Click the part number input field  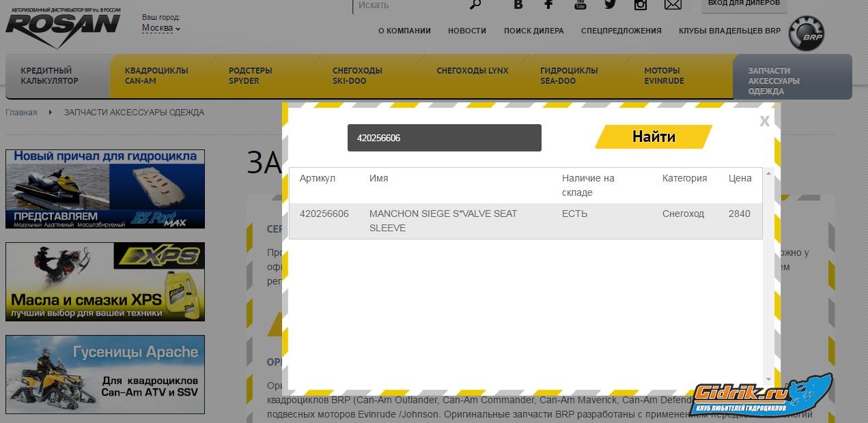pyautogui.click(x=444, y=138)
